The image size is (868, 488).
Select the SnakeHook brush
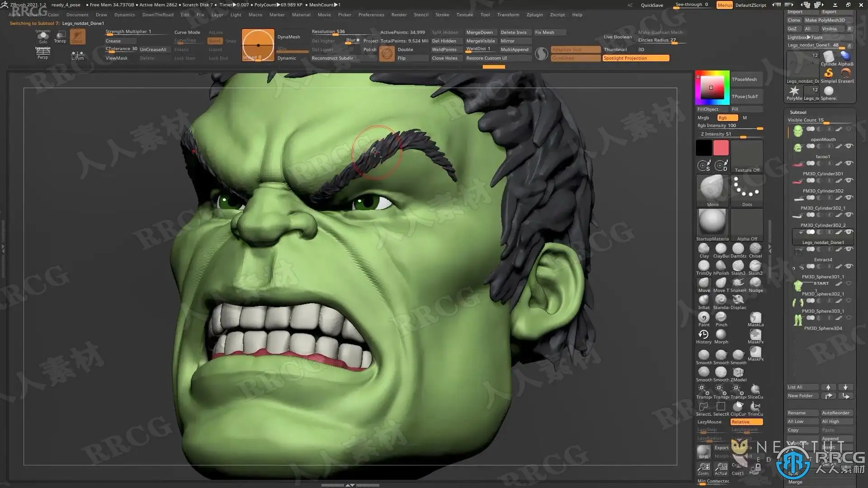point(738,285)
